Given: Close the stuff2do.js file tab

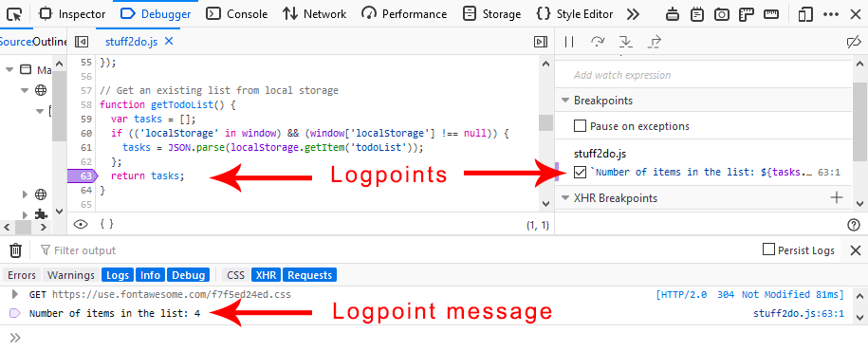Looking at the screenshot, I should tap(169, 41).
